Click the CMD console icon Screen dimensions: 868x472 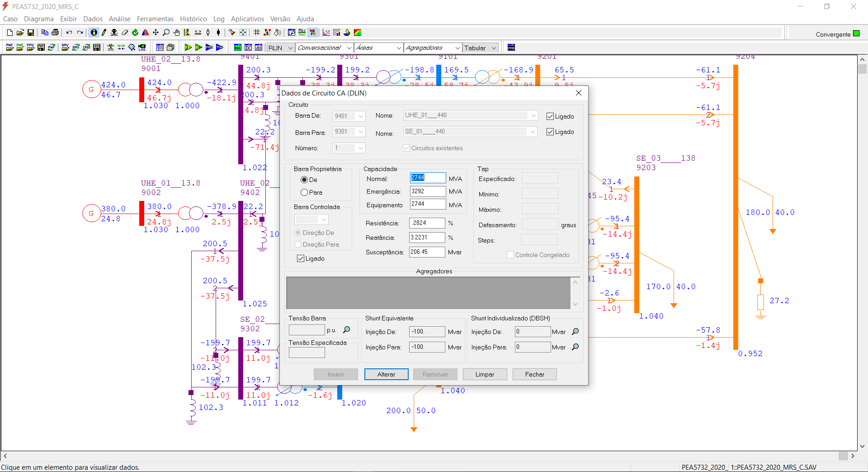(511, 48)
